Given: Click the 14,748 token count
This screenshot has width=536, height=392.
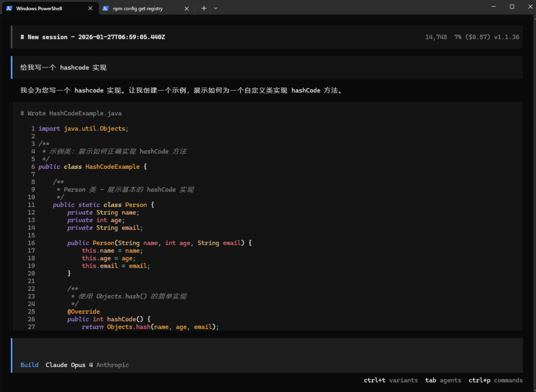Looking at the screenshot, I should tap(436, 37).
